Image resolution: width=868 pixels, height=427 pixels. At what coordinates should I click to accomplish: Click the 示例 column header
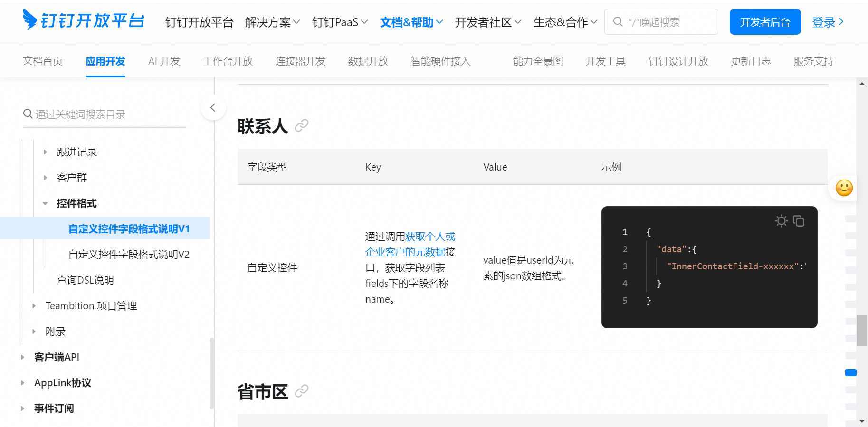tap(611, 167)
